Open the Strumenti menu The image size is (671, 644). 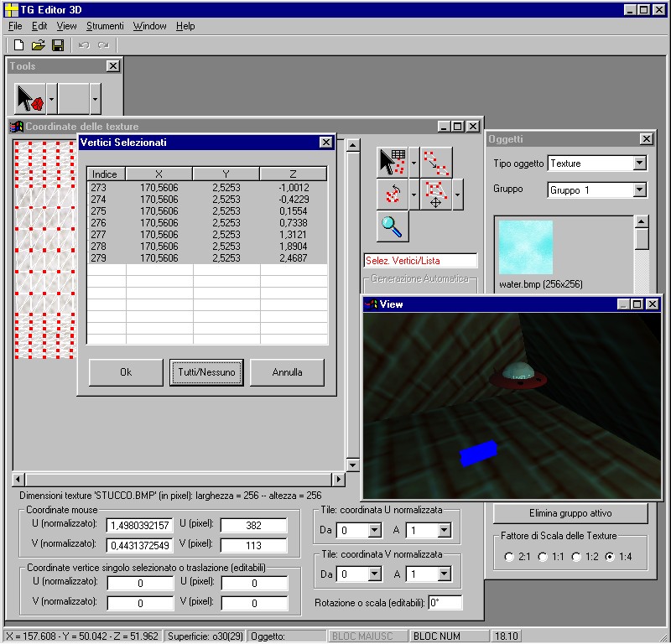104,26
